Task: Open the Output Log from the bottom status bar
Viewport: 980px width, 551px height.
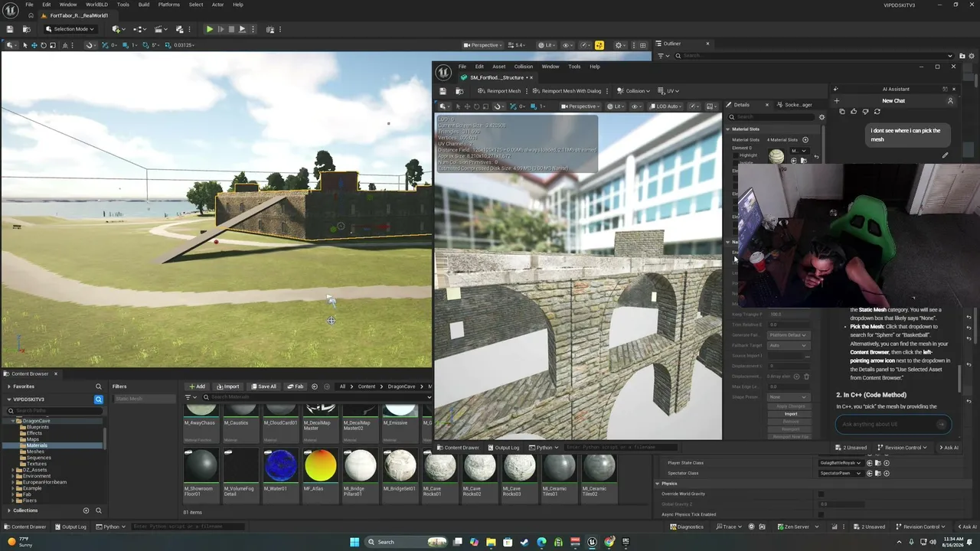Action: click(70, 527)
